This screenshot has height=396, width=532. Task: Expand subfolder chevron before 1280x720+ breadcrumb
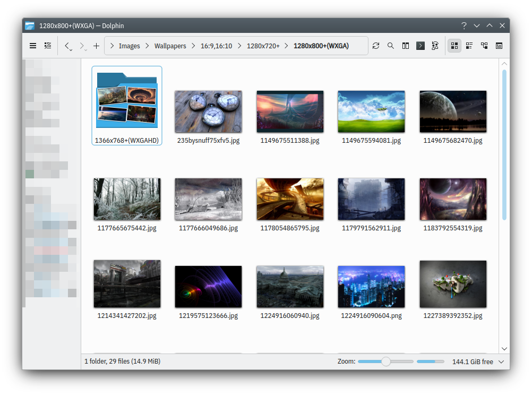[239, 46]
